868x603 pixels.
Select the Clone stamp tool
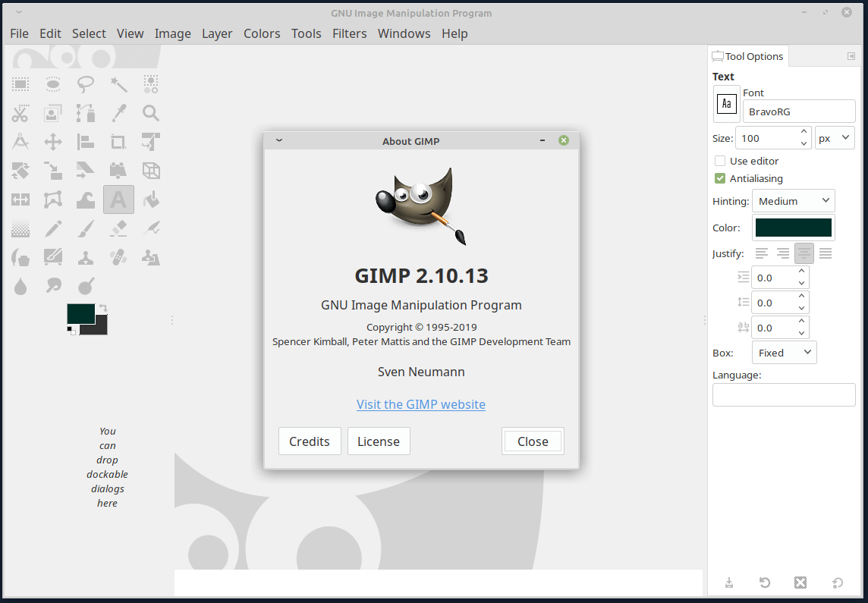86,257
